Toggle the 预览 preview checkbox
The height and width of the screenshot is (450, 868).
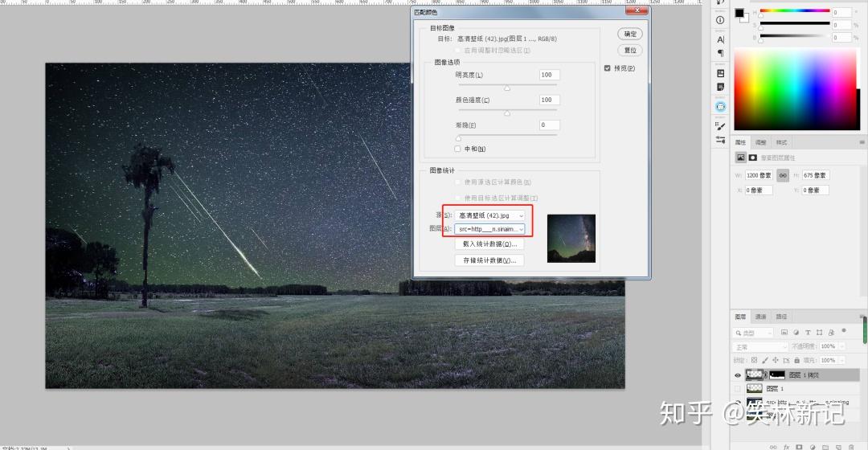(608, 68)
